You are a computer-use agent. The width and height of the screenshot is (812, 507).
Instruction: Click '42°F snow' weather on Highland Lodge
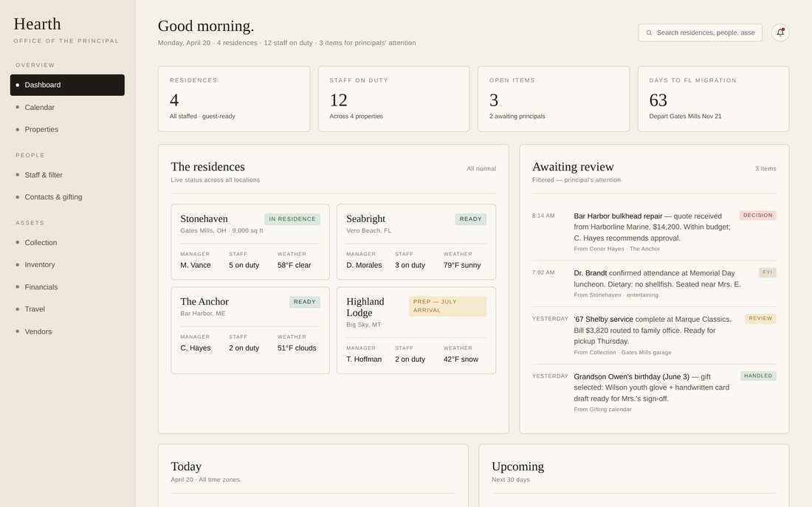[x=461, y=359]
